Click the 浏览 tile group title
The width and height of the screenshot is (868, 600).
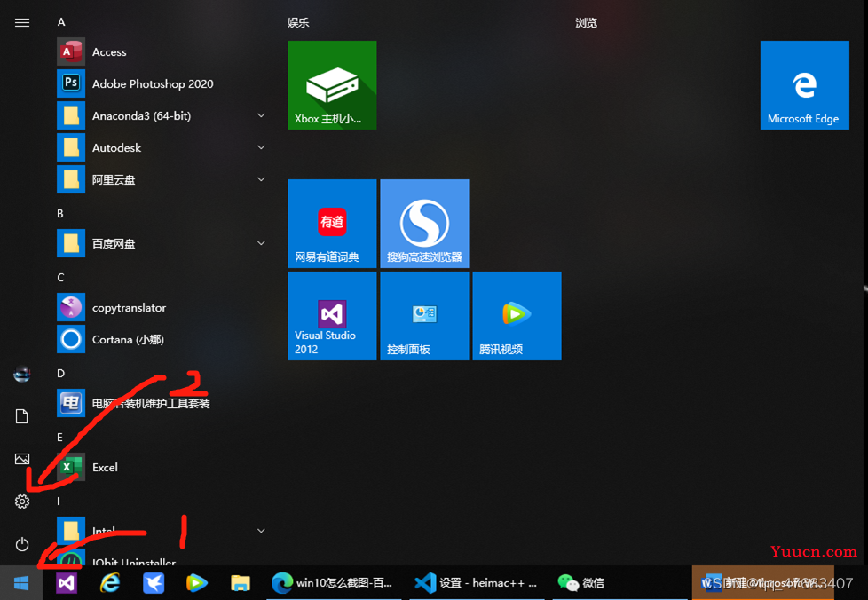587,23
